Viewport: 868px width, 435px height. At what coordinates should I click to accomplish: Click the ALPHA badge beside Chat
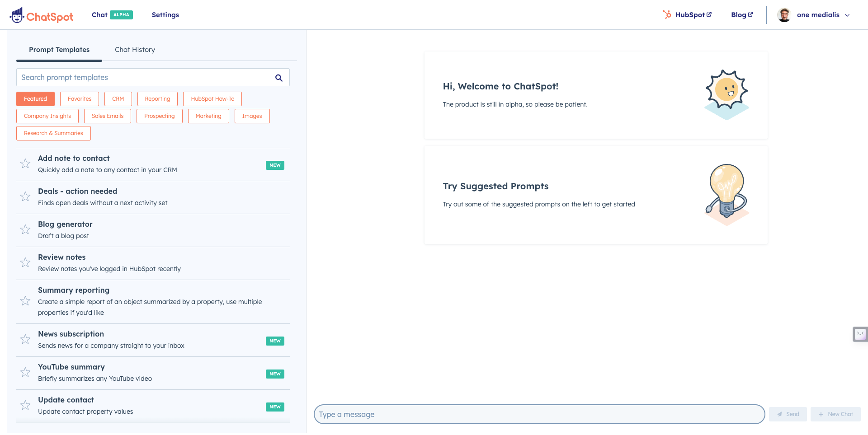(x=121, y=15)
